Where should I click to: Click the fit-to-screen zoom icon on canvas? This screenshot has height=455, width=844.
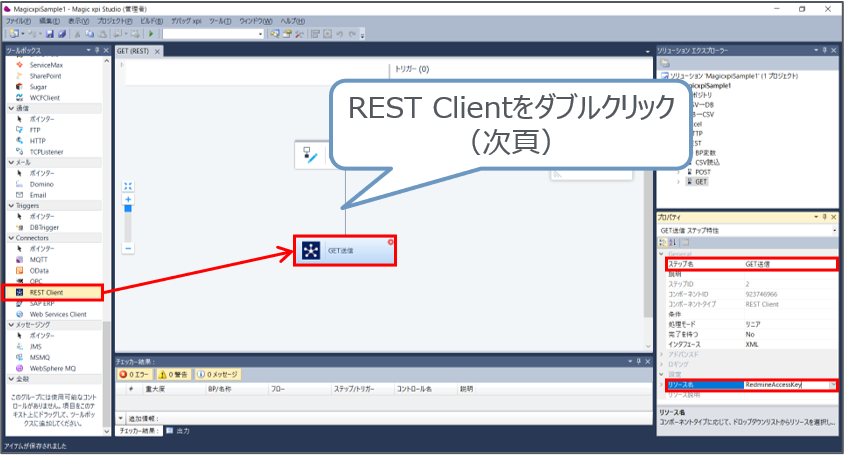[128, 186]
